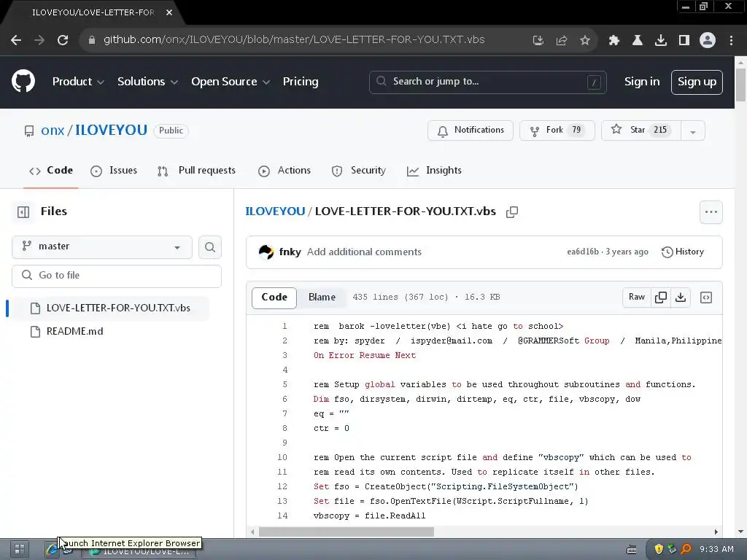The width and height of the screenshot is (747, 560).
Task: Open the Pricing link
Action: (x=301, y=82)
